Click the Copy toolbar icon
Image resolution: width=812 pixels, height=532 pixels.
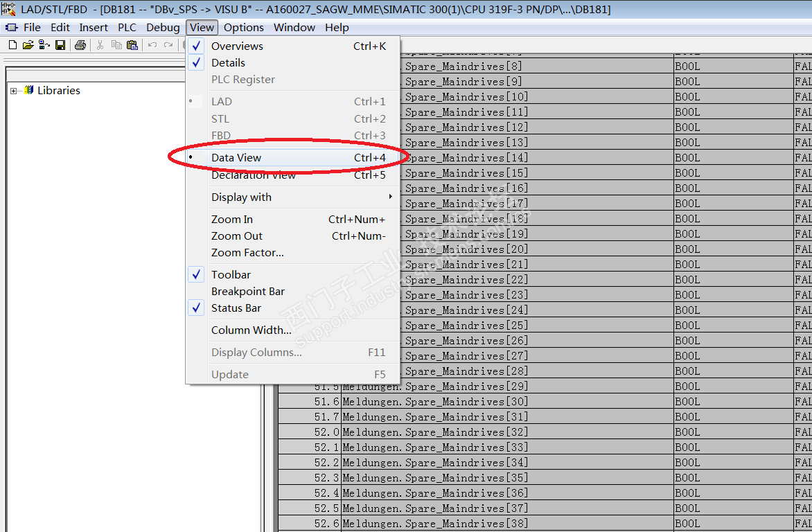coord(116,45)
